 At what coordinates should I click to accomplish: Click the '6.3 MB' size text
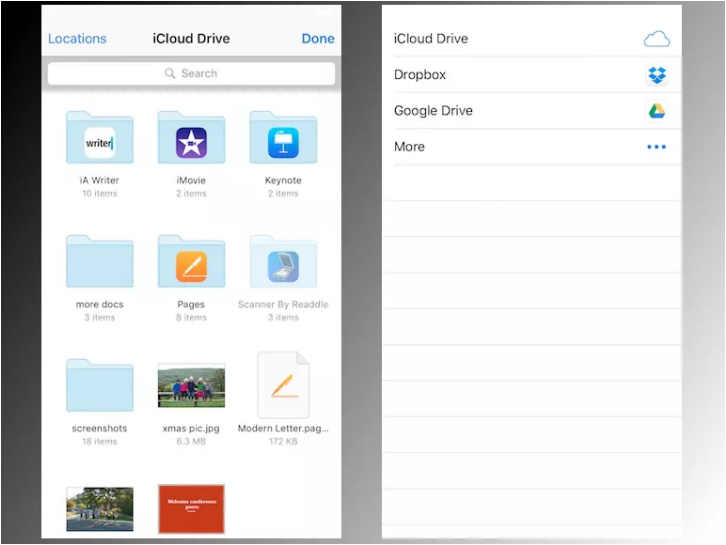[191, 442]
